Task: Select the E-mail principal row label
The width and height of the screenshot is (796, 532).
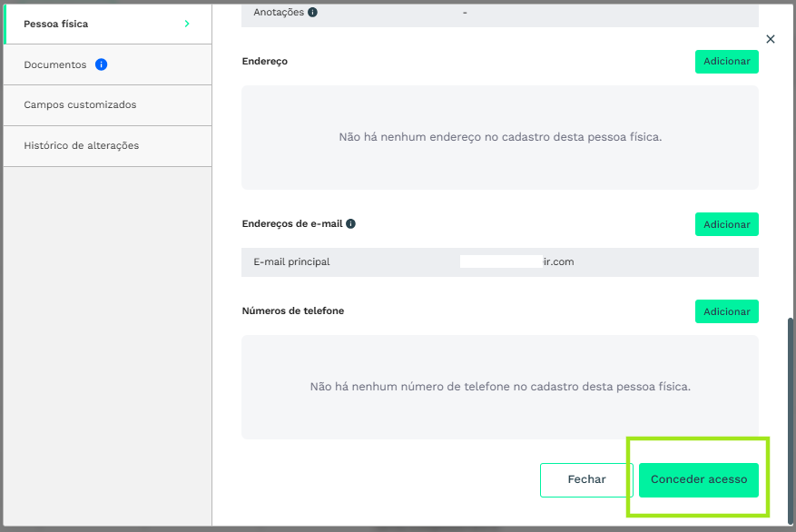Action: point(291,262)
